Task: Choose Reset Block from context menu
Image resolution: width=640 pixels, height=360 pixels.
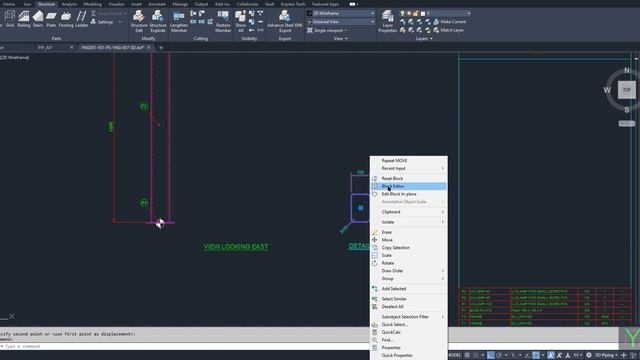Action: point(409,178)
